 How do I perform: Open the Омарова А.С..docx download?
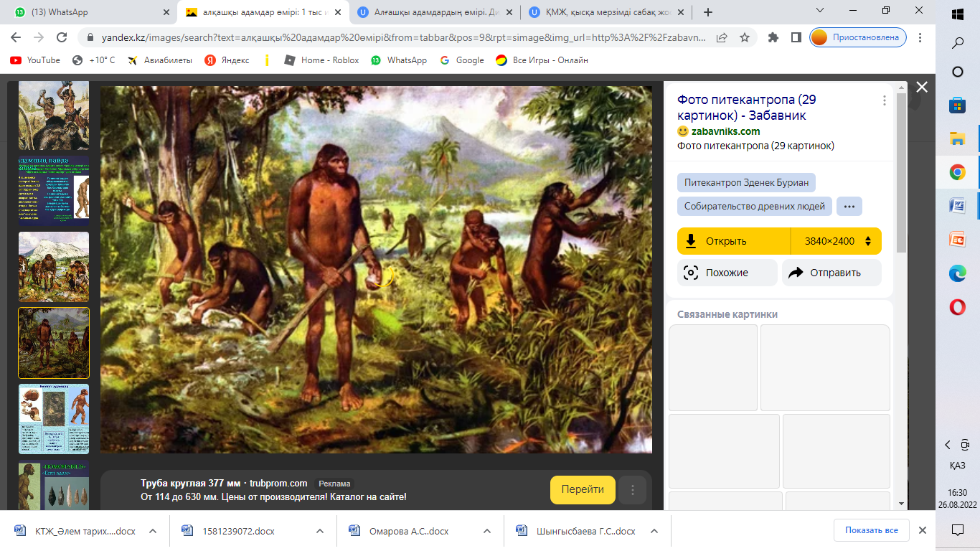(x=409, y=532)
